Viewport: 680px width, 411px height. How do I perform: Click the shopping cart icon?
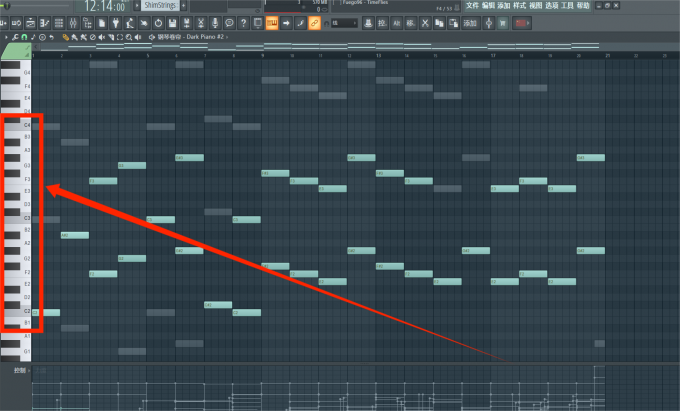click(x=503, y=23)
